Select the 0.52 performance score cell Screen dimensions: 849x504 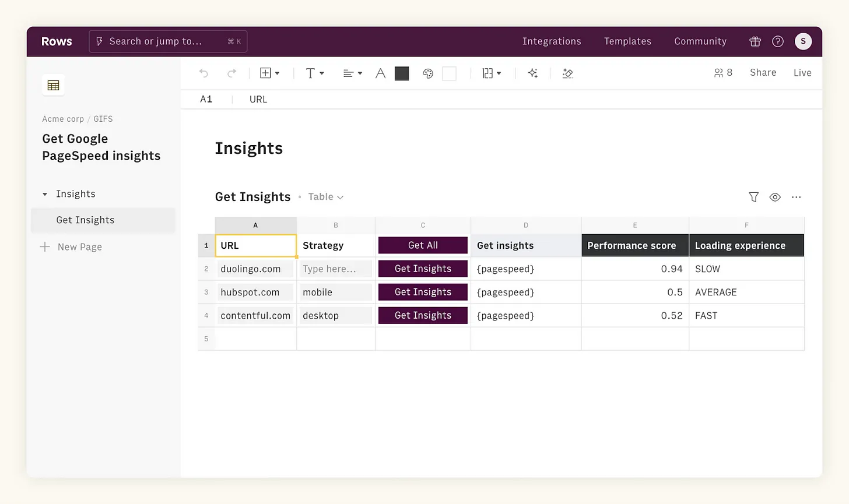coord(635,315)
